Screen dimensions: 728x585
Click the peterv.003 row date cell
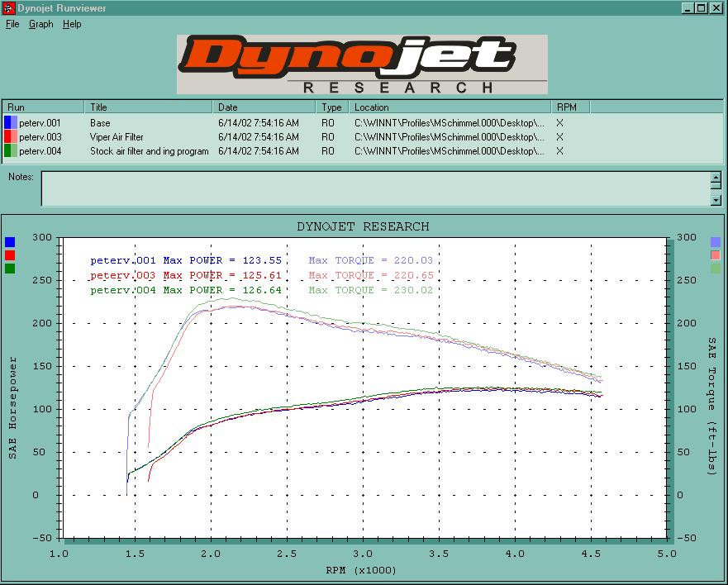pos(259,137)
